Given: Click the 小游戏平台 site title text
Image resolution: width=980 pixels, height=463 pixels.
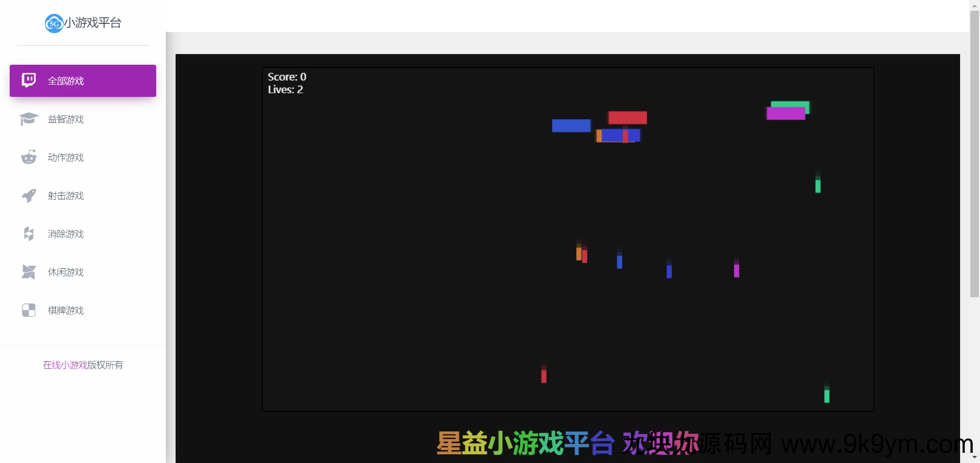Looking at the screenshot, I should (x=93, y=23).
